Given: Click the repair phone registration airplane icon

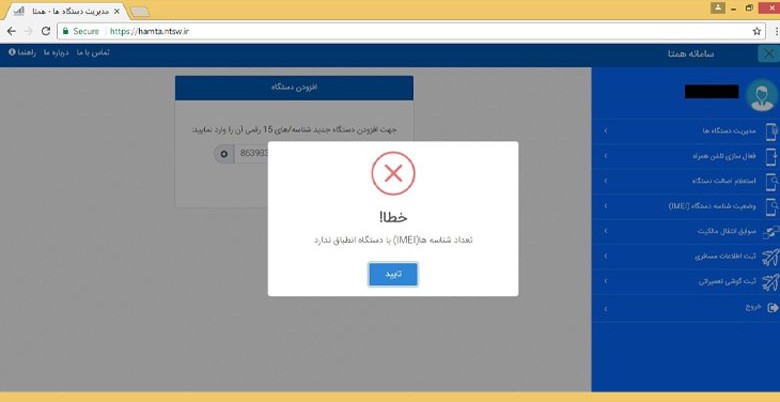Looking at the screenshot, I should click(x=771, y=282).
